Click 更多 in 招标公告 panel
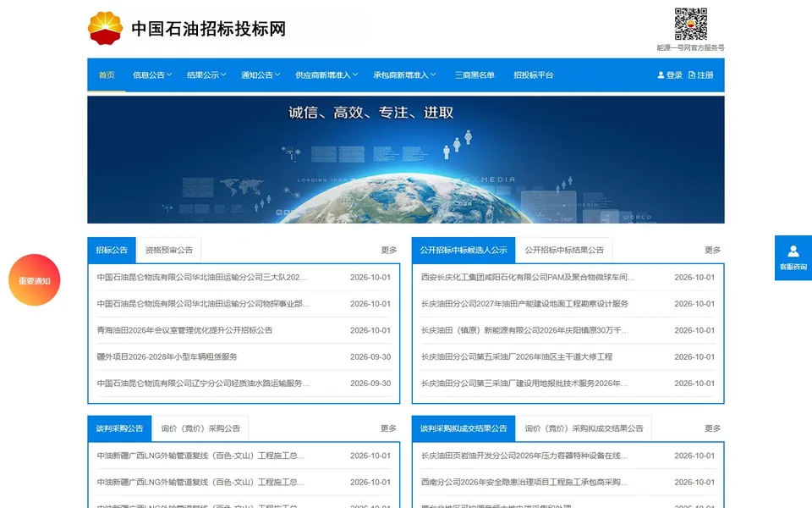The image size is (812, 508). click(x=389, y=250)
